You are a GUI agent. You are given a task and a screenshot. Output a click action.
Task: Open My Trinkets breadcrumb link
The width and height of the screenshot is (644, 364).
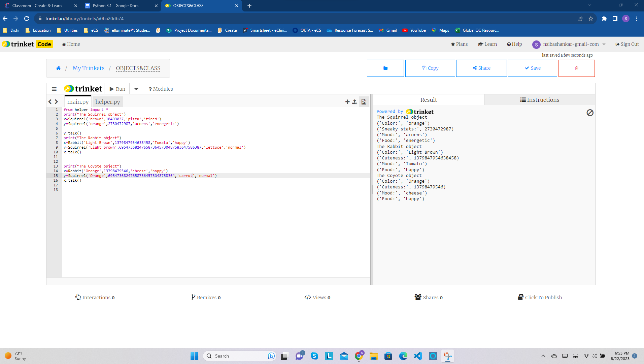point(89,68)
